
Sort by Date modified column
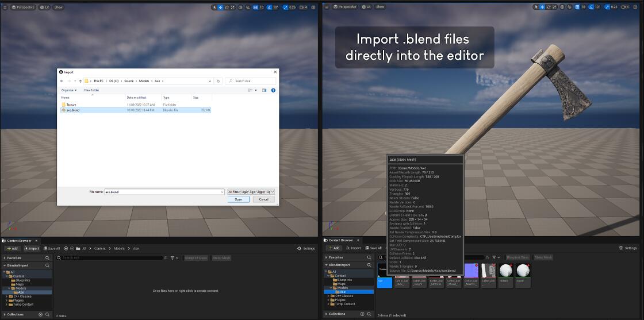point(143,98)
